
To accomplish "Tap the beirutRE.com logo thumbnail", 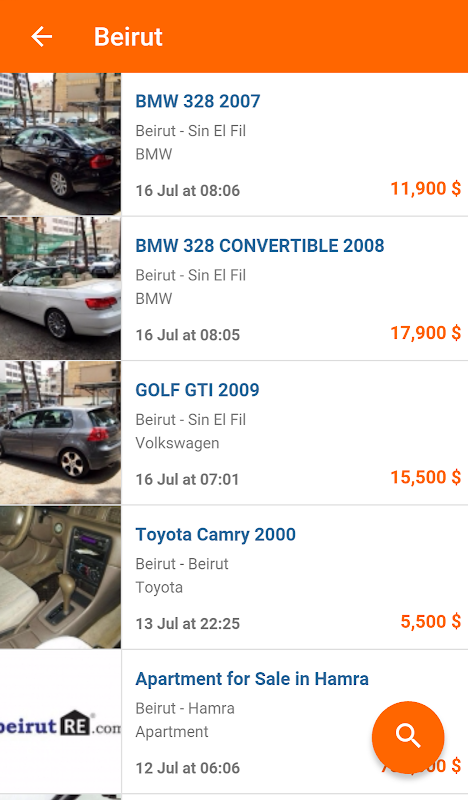I will pyautogui.click(x=60, y=721).
